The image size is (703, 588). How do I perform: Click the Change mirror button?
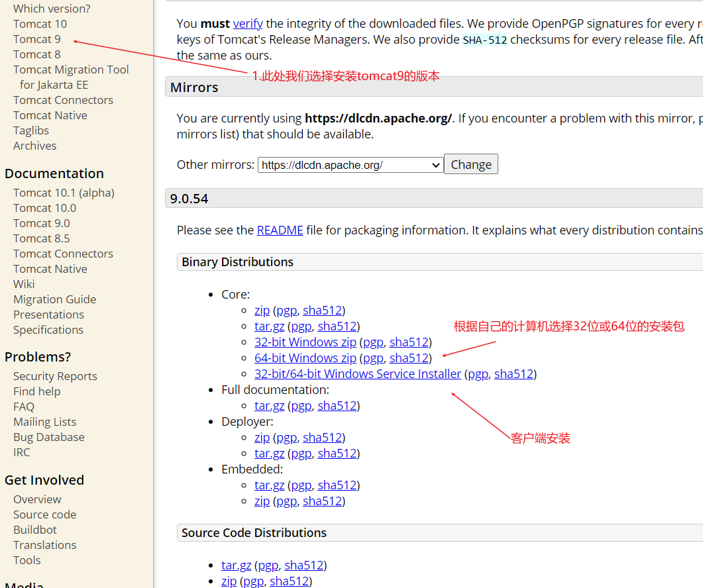tap(470, 164)
